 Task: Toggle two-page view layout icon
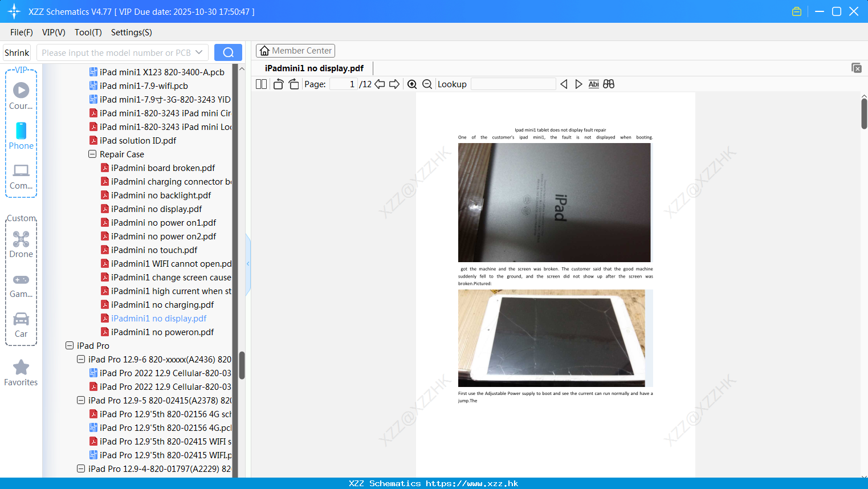[261, 84]
